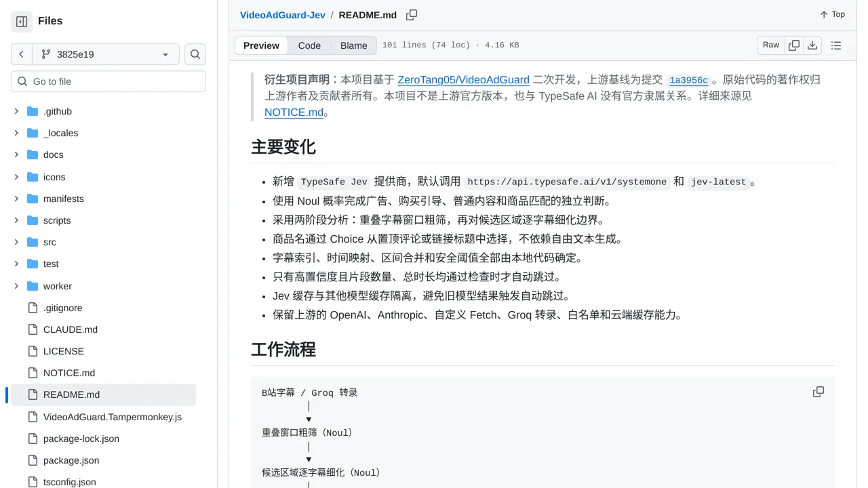Click the icons folder icon
This screenshot has width=868, height=488.
(x=33, y=177)
